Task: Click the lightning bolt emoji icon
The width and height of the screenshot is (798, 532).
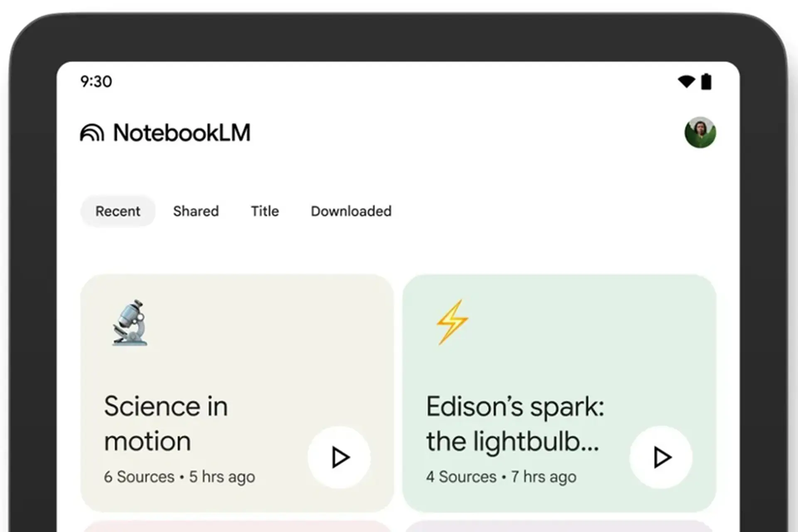Action: (452, 322)
